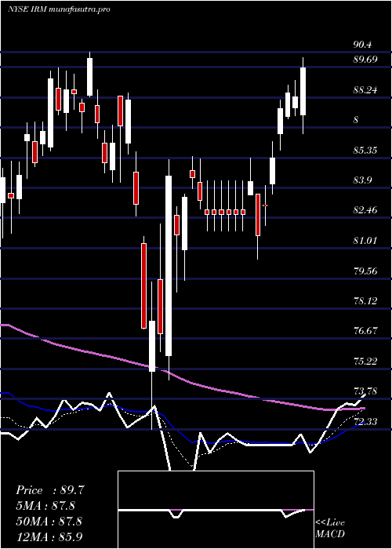Click the '5MA : 87.8' readout
The image size is (392, 549).
coord(46,506)
